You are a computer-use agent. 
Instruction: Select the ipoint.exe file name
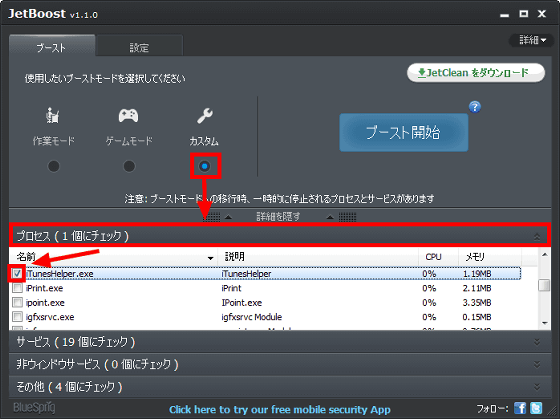point(45,303)
